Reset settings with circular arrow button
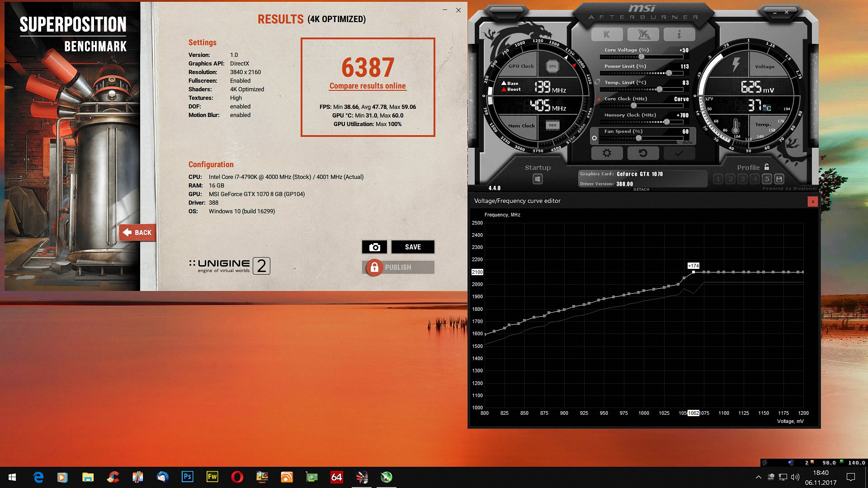The image size is (868, 488). coord(643,153)
